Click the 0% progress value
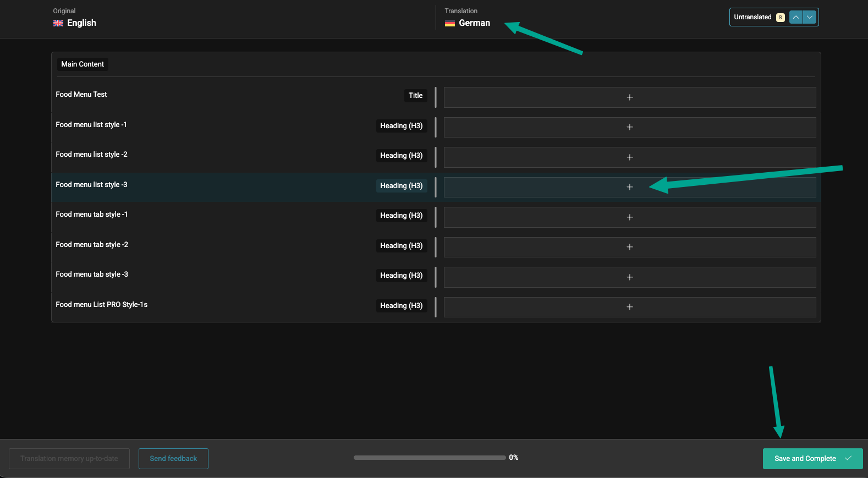The image size is (868, 478). point(514,458)
